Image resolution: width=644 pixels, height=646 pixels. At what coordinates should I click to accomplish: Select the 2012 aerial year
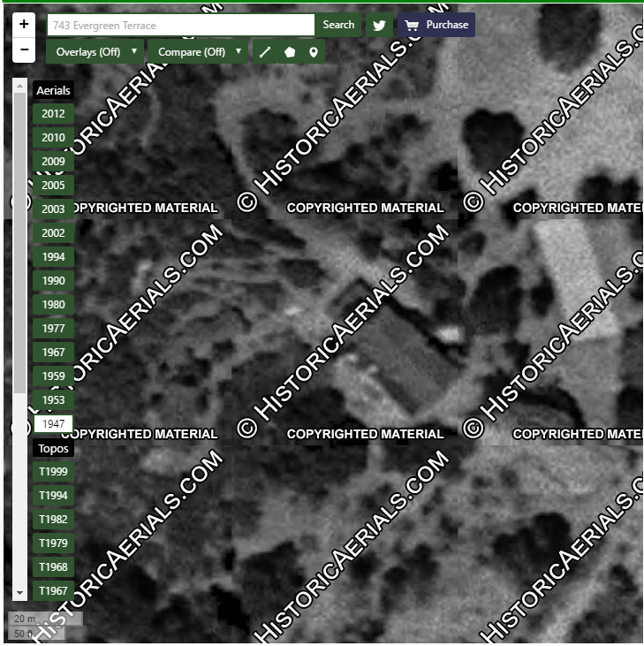(x=53, y=114)
